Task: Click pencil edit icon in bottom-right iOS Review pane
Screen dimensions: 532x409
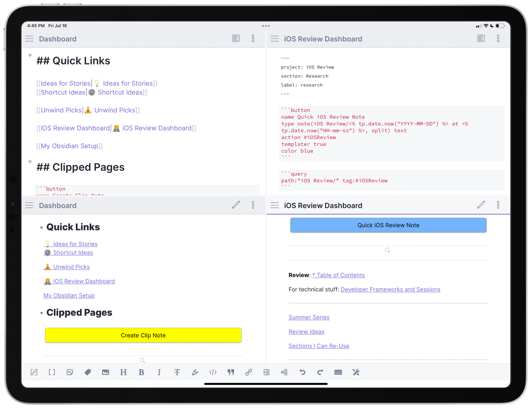Action: coord(481,205)
